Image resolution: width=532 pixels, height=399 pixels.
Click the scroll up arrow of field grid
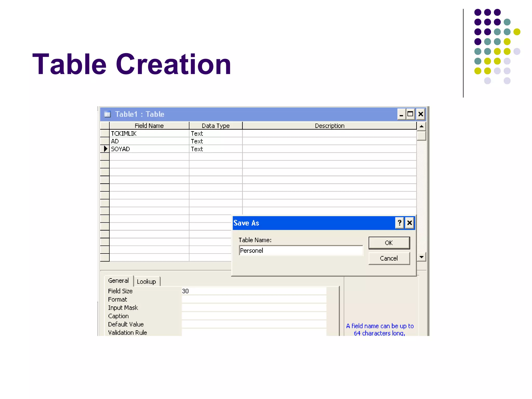pos(421,127)
